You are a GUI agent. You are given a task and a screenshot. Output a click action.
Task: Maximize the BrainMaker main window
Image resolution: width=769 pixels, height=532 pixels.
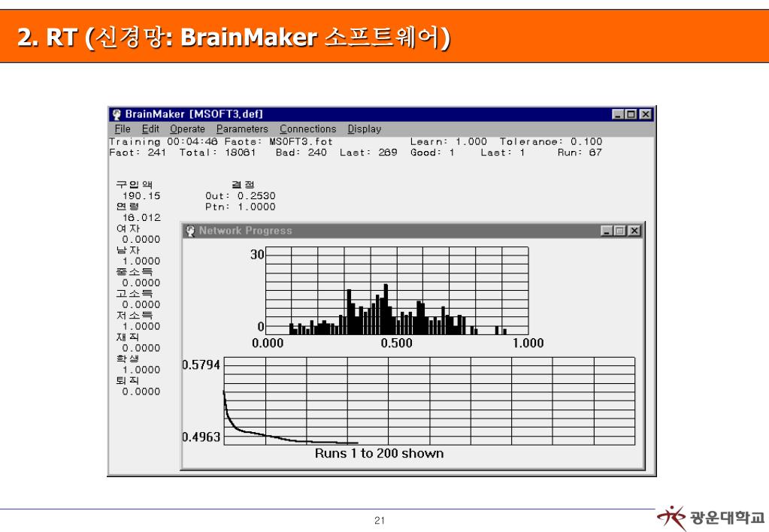[631, 114]
